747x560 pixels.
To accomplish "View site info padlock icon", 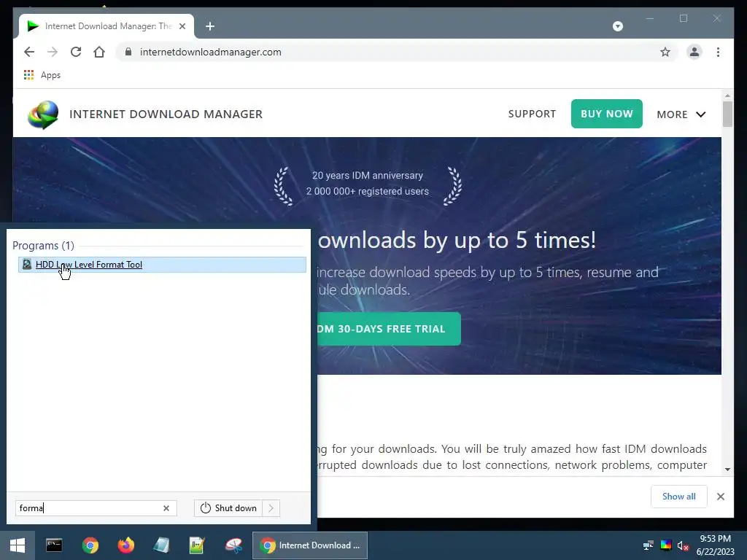I will (128, 52).
